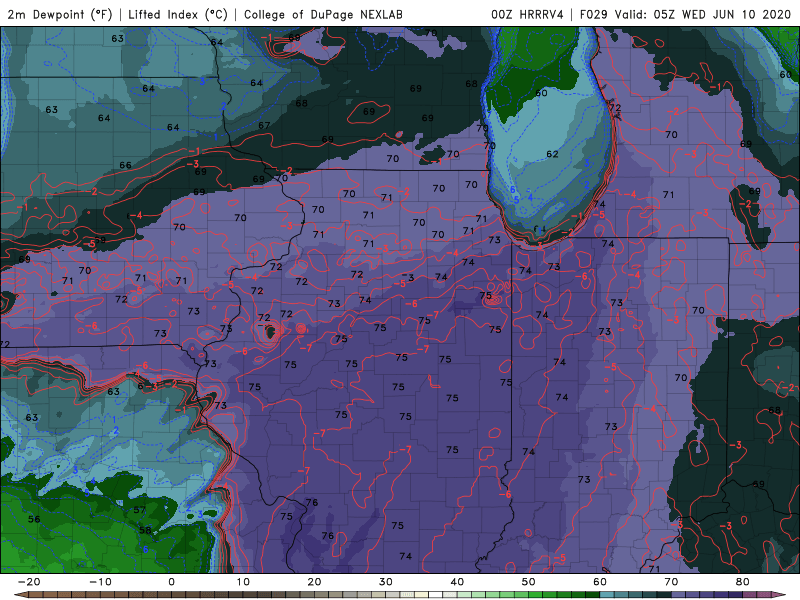Click the "50" colorbar scale label
This screenshot has width=800, height=600.
529,582
